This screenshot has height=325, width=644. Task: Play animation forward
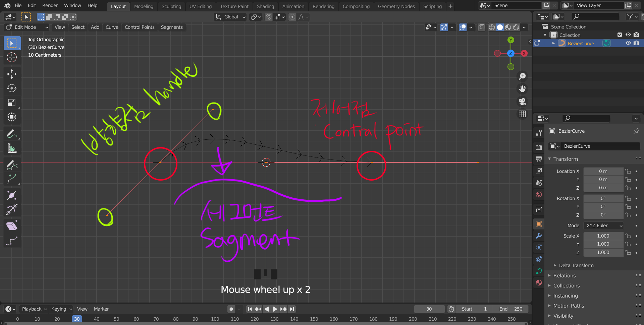tap(275, 309)
